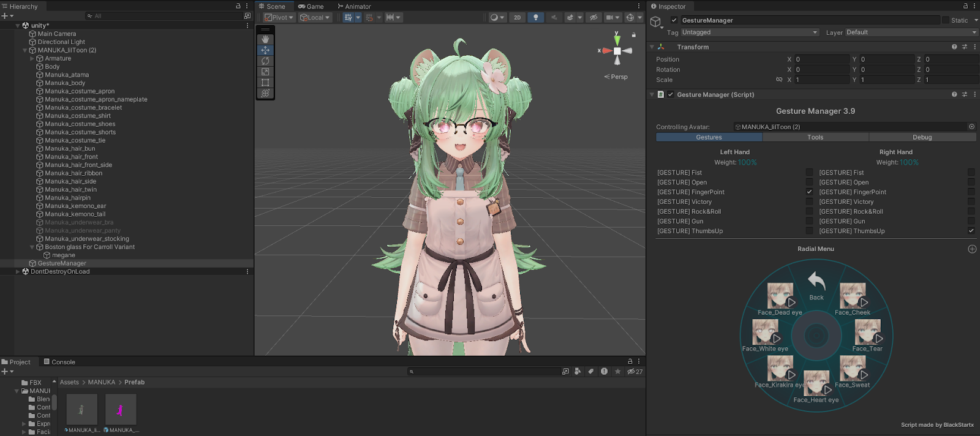Collapse Boston glass For Carroll Variant
This screenshot has width=980, height=436.
[x=32, y=247]
